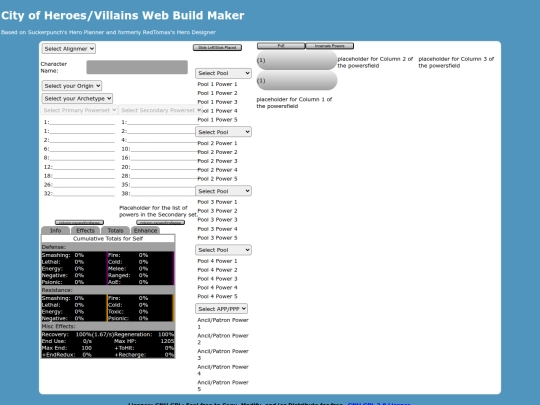Select Pool 1 Power 1
Image resolution: width=540 pixels, height=405 pixels.
tap(217, 84)
